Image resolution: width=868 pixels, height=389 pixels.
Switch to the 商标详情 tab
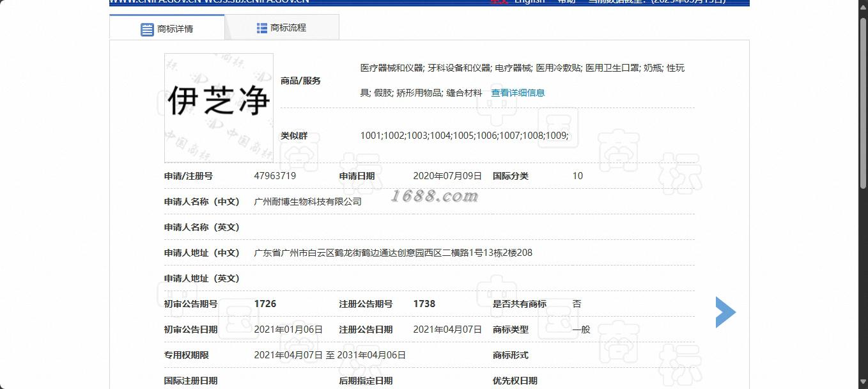click(x=167, y=28)
